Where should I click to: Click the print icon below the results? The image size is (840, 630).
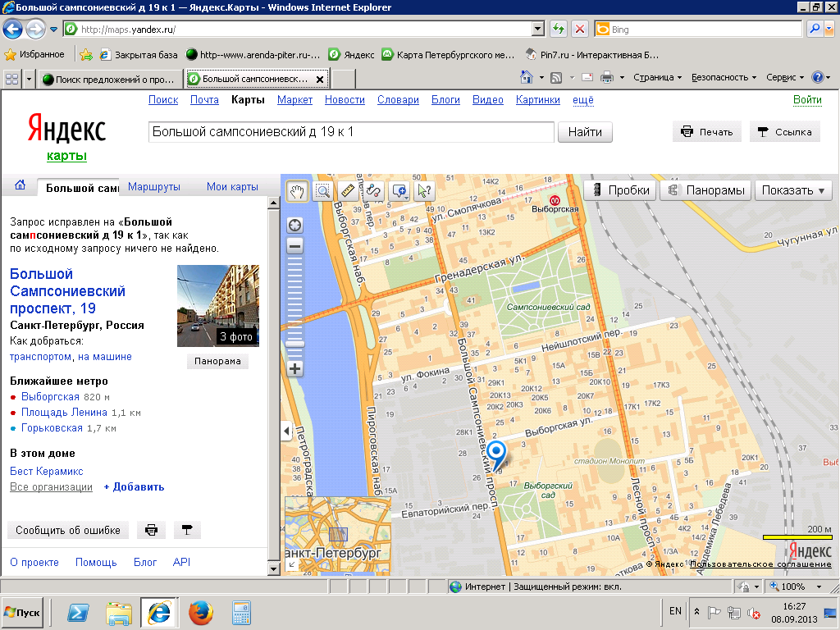click(152, 530)
